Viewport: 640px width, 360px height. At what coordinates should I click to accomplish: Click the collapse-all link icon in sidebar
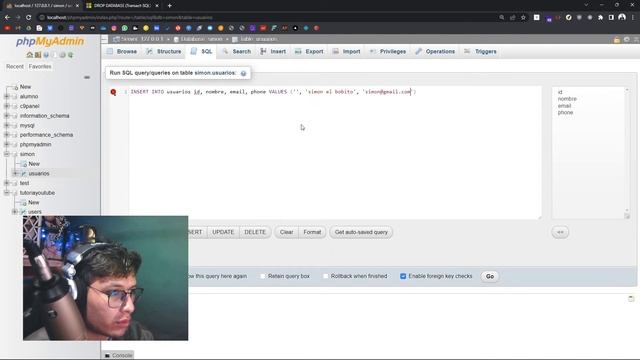(x=87, y=77)
